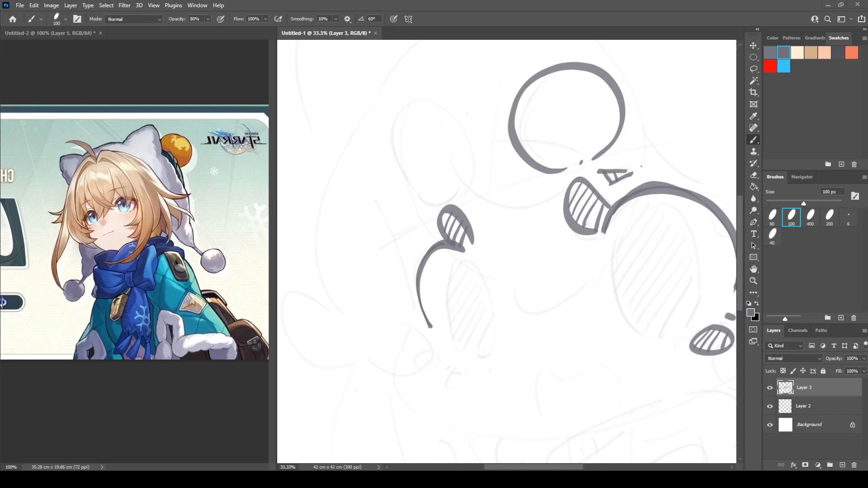Viewport: 868px width, 488px height.
Task: Select the Brush tool in toolbar
Action: click(753, 140)
